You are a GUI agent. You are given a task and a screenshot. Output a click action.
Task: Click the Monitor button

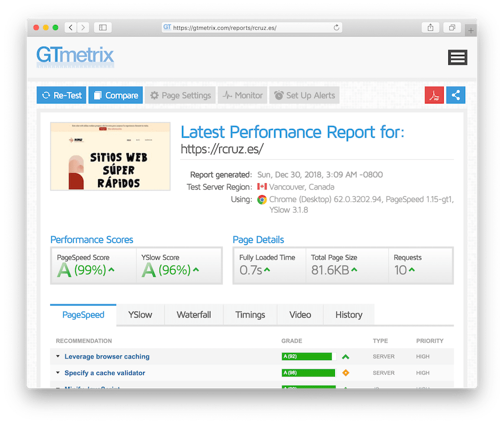coord(242,95)
